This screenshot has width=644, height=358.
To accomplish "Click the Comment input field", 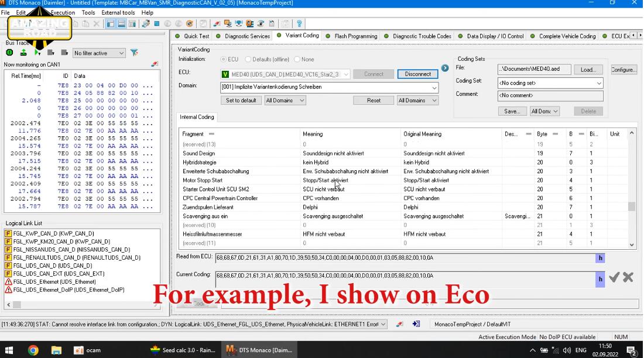I will (x=550, y=95).
